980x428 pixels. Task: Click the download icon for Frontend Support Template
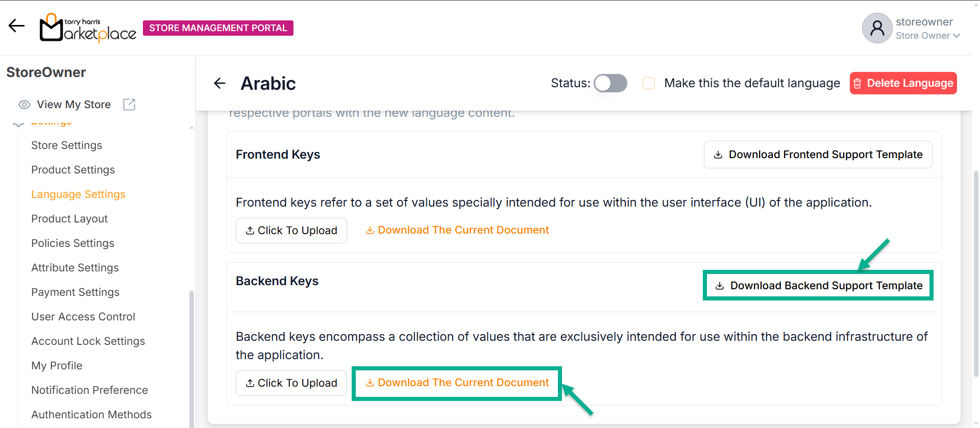[718, 155]
